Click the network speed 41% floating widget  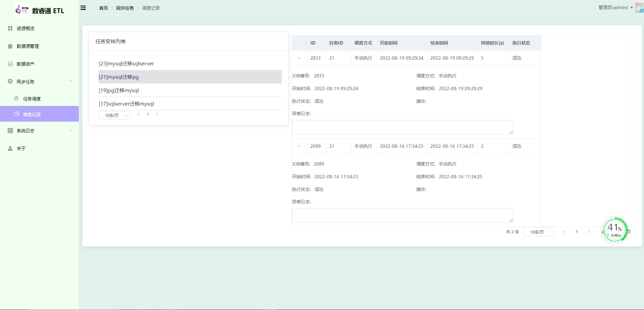pos(615,230)
